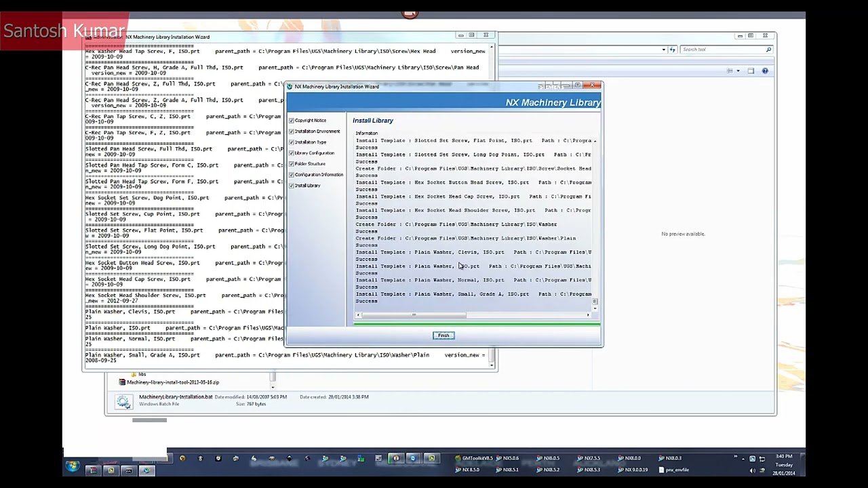Toggle the Configuration Information checkbox
868x488 pixels.
[292, 175]
